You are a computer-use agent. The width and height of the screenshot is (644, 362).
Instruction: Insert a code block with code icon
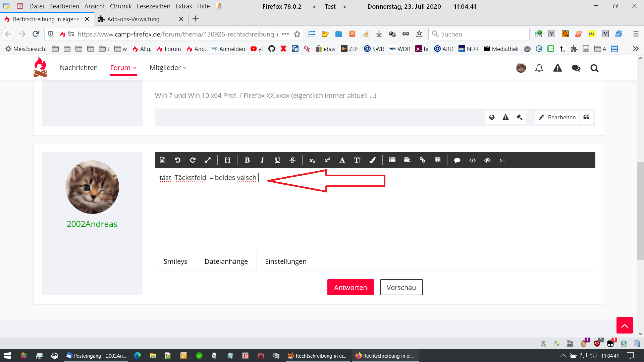pos(472,160)
